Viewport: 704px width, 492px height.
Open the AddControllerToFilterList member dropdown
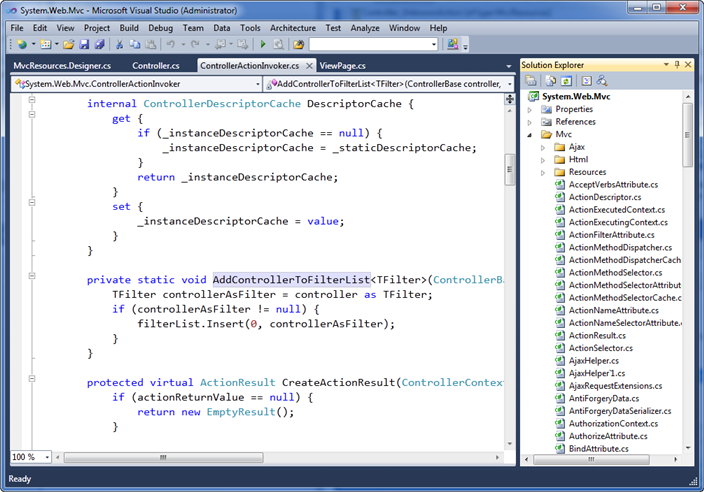point(510,84)
